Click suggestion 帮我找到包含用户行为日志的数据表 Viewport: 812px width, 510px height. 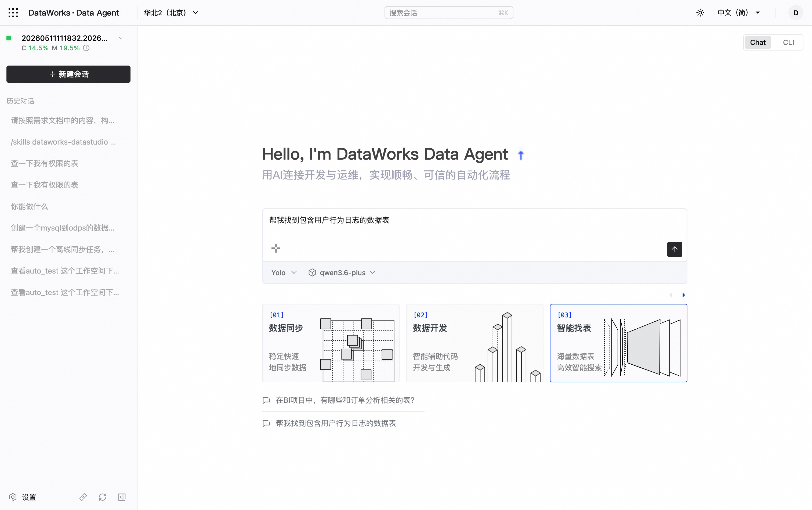click(336, 424)
